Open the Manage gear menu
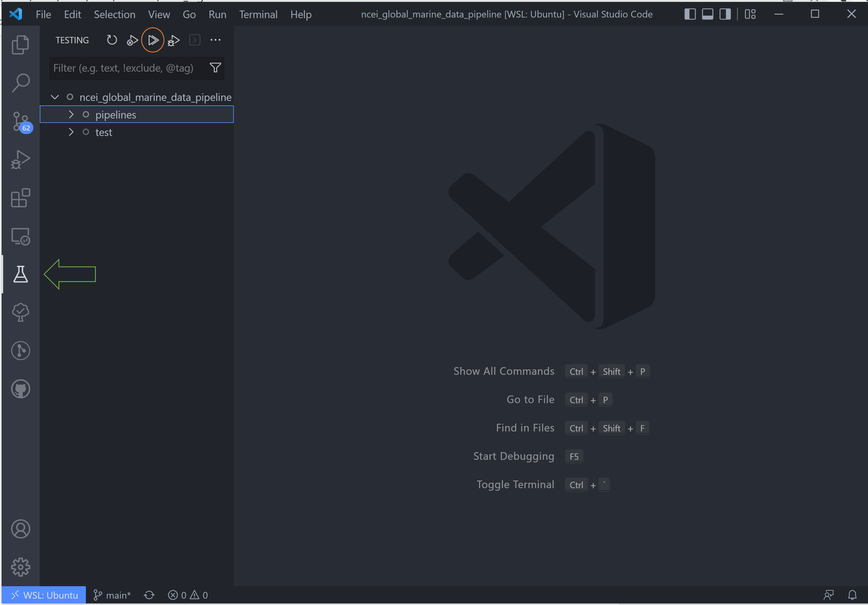The height and width of the screenshot is (605, 868). (x=20, y=567)
